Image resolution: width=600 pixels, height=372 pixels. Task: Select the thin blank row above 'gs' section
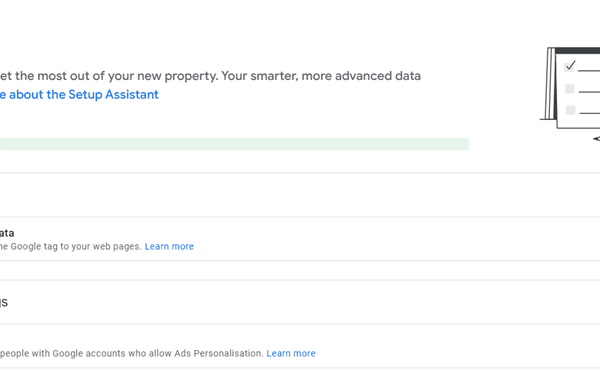[300, 271]
